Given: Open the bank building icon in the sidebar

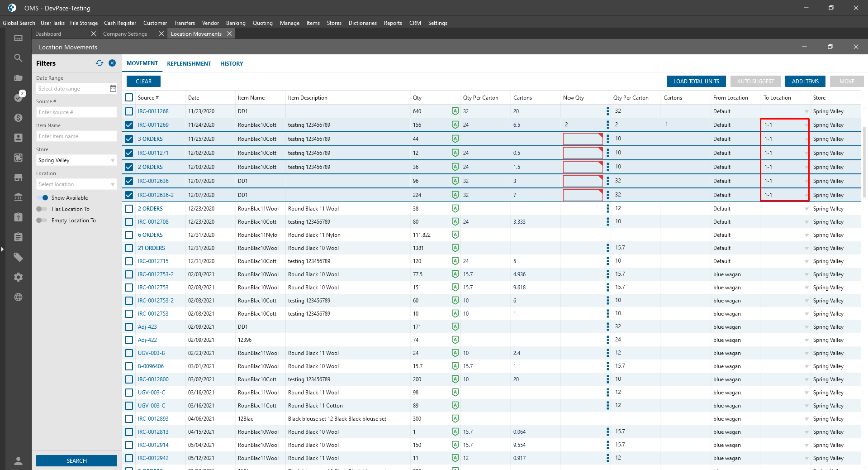Looking at the screenshot, I should coord(18,197).
